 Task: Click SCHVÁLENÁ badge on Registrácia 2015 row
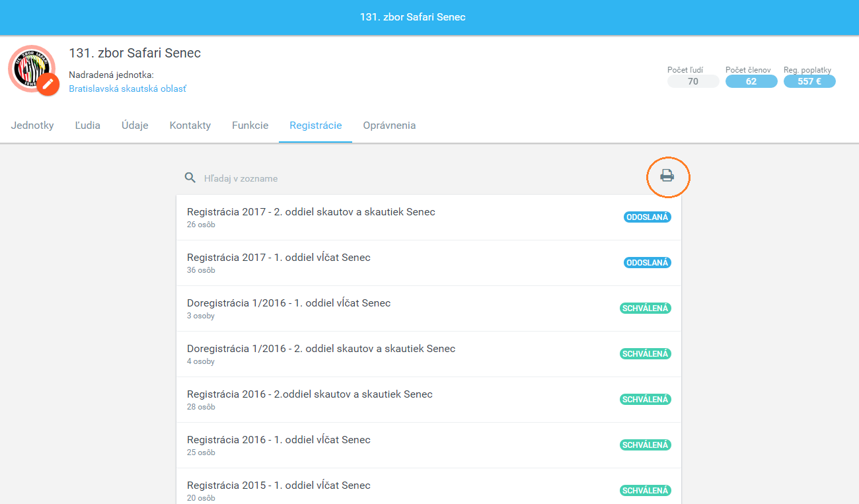click(646, 491)
